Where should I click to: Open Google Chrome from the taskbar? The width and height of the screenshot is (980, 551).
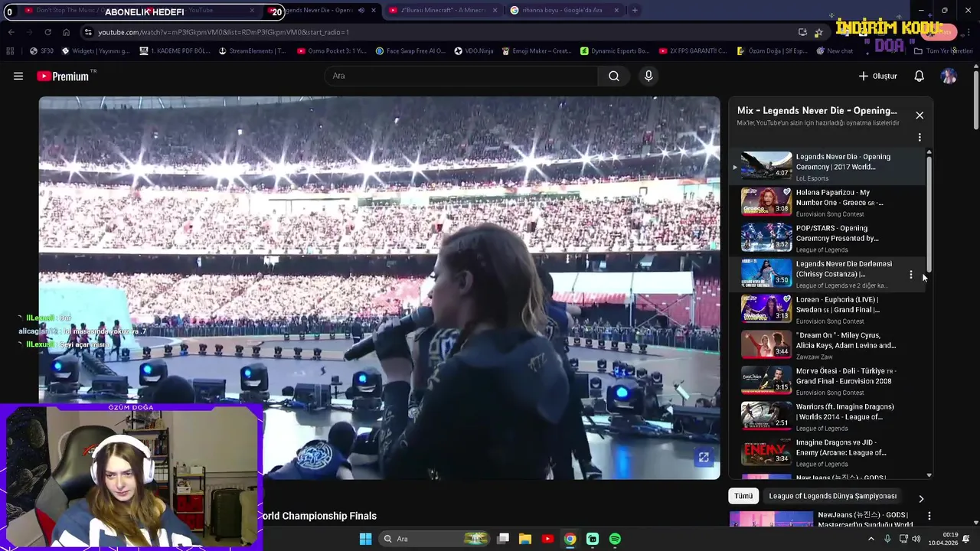click(x=570, y=539)
